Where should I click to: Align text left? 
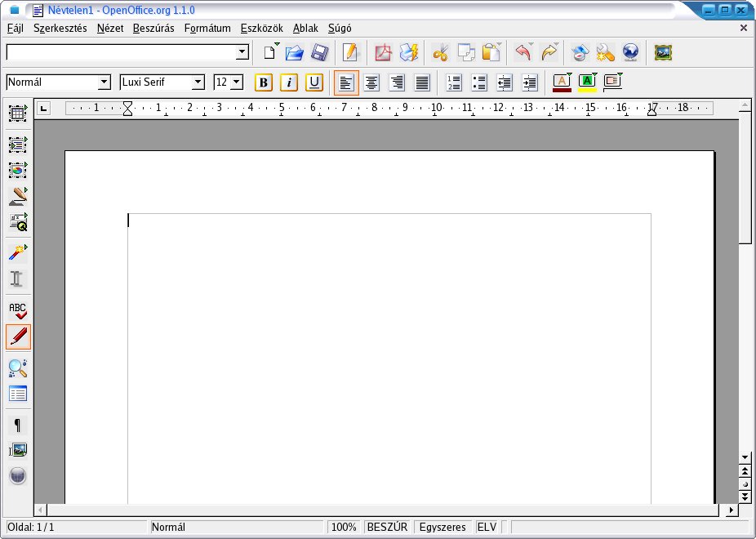(346, 82)
